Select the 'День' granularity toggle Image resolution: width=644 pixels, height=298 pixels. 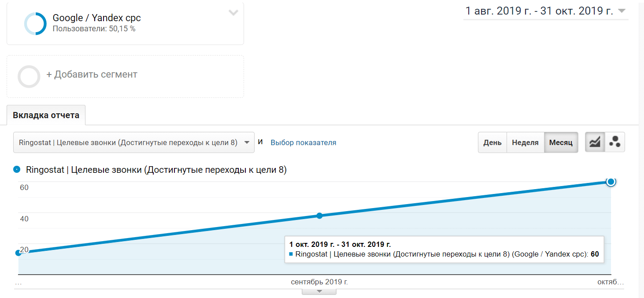click(x=492, y=142)
